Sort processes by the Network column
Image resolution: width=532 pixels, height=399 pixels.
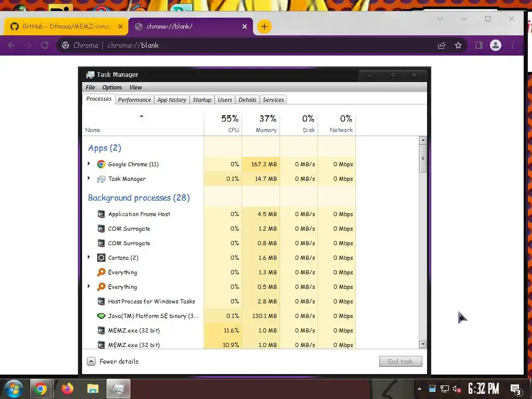click(337, 124)
